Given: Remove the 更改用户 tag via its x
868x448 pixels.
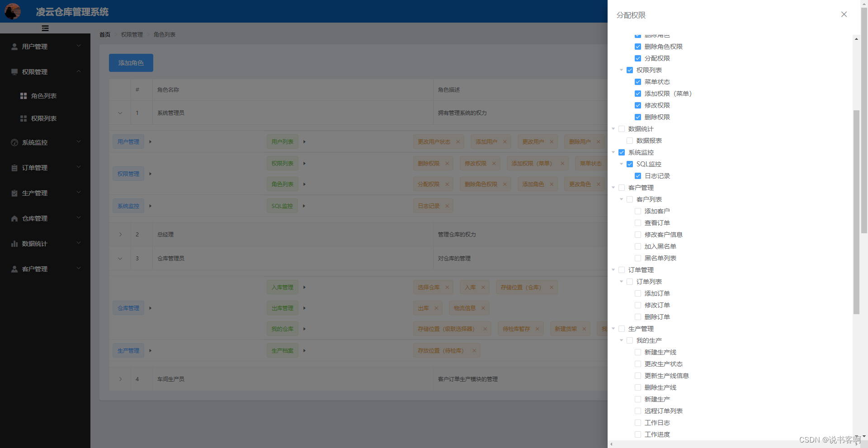Looking at the screenshot, I should pos(552,142).
